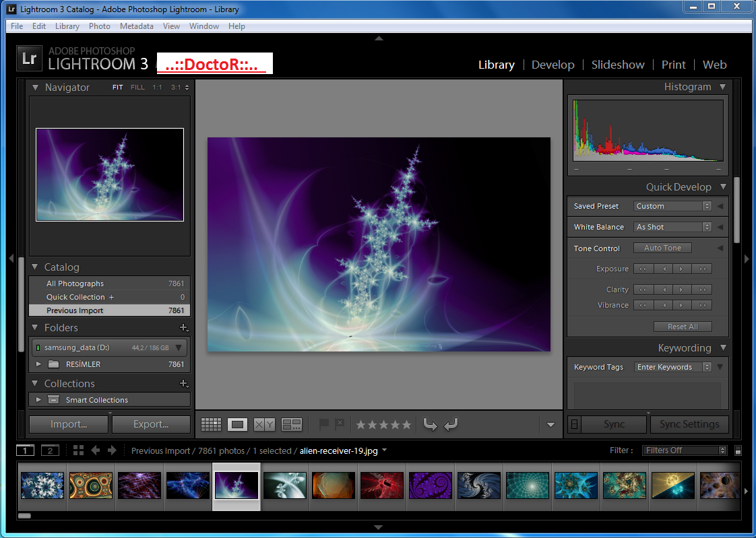Image resolution: width=756 pixels, height=538 pixels.
Task: Open Saved Preset dropdown showing Custom
Action: [x=672, y=205]
